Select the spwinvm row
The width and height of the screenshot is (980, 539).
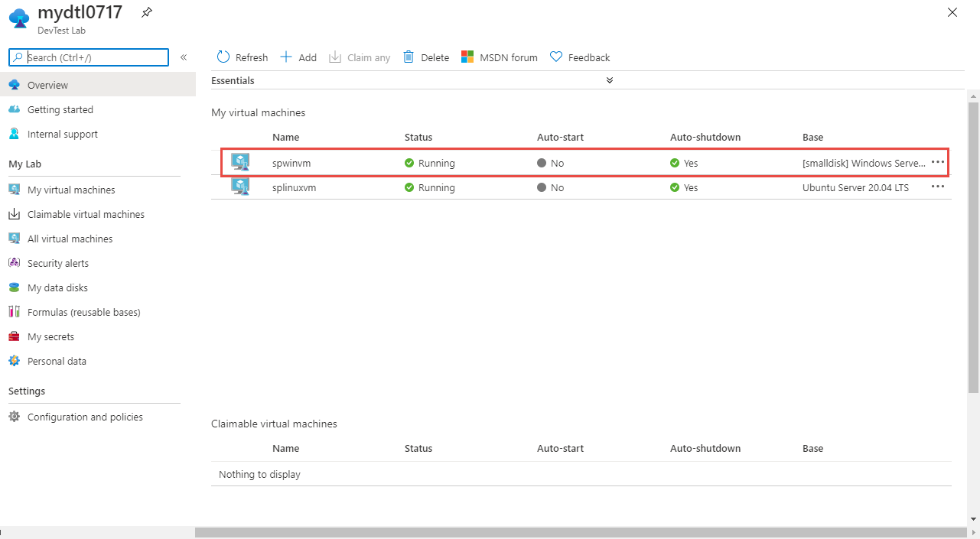click(x=293, y=162)
